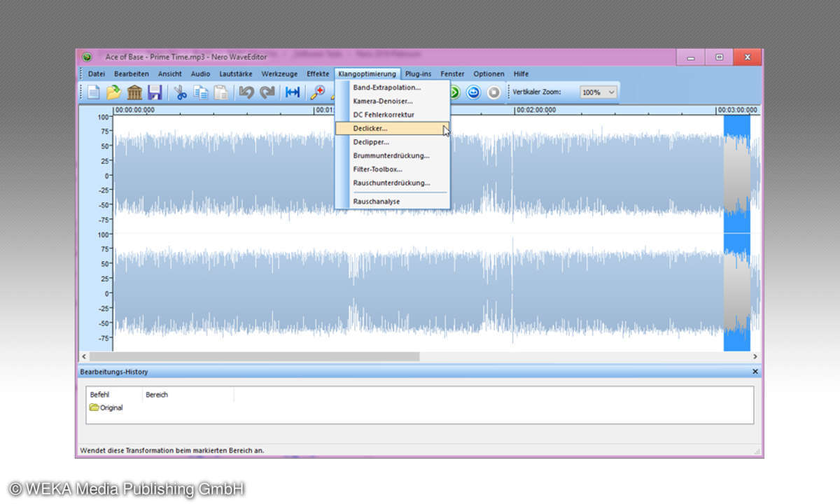Save the file with the floppy disk icon

[155, 92]
